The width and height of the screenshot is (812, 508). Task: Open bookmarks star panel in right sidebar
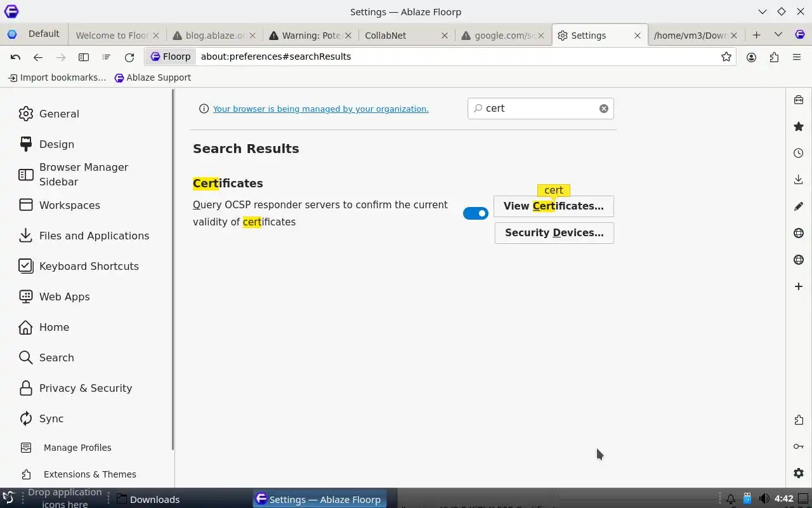(x=799, y=126)
